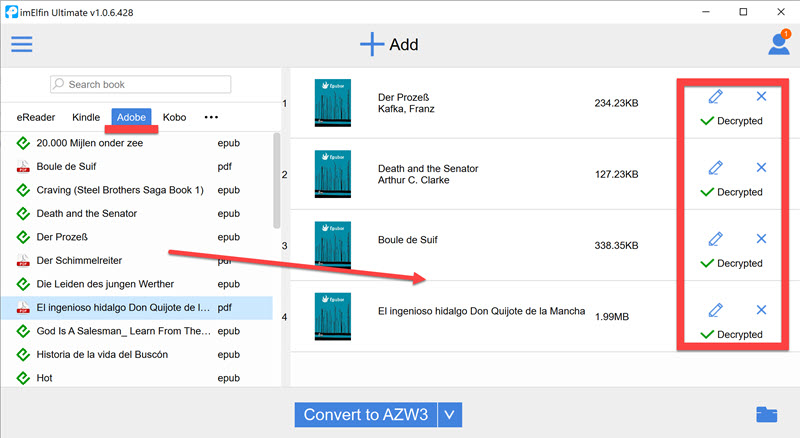Switch to the Kindle tab
This screenshot has width=800, height=438.
coord(86,117)
